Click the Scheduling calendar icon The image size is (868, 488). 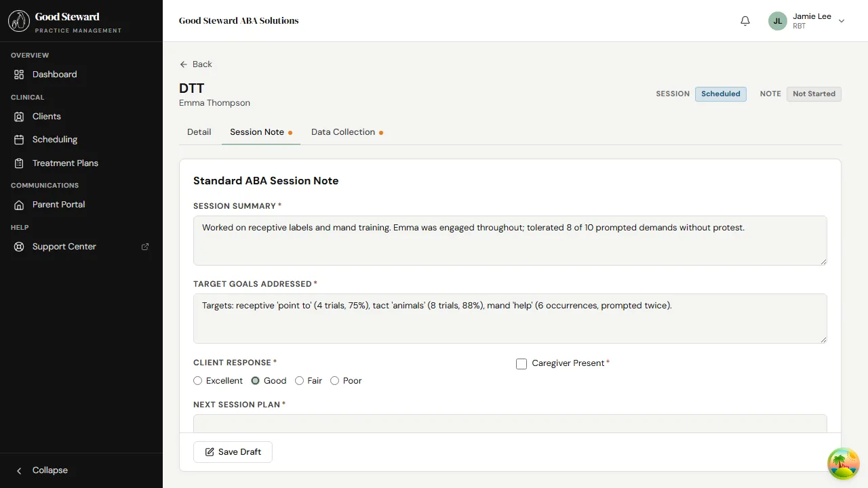pos(19,140)
